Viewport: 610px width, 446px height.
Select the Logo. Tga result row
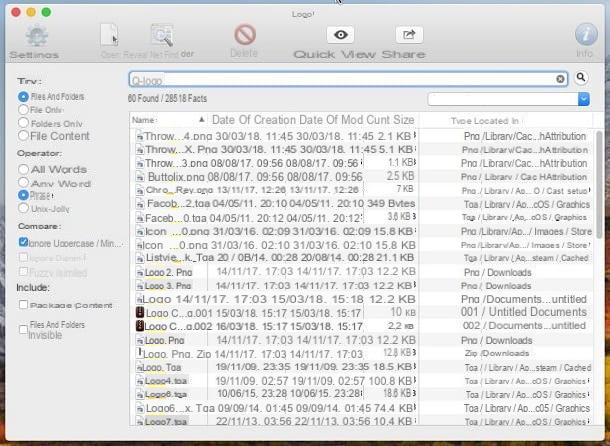(362, 367)
